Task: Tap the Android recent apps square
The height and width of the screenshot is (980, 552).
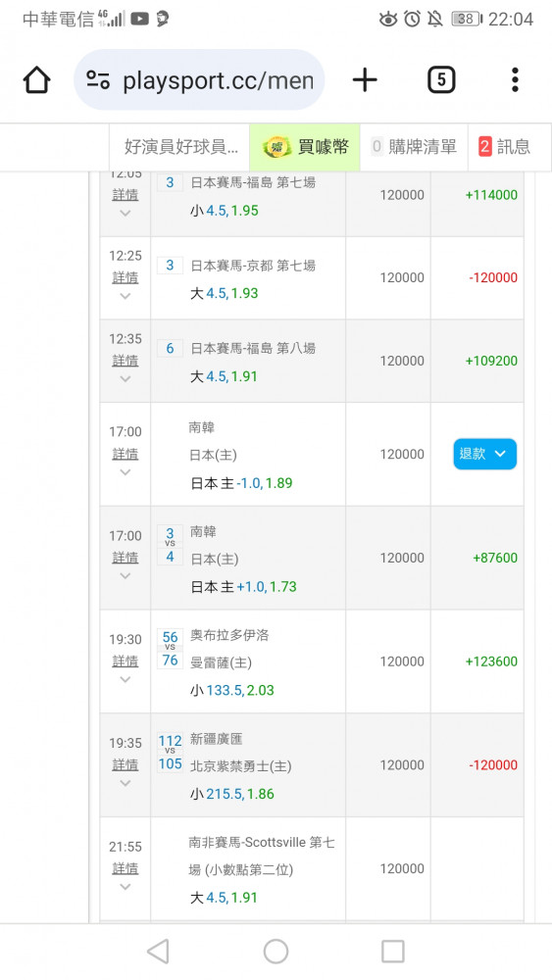Action: (392, 952)
